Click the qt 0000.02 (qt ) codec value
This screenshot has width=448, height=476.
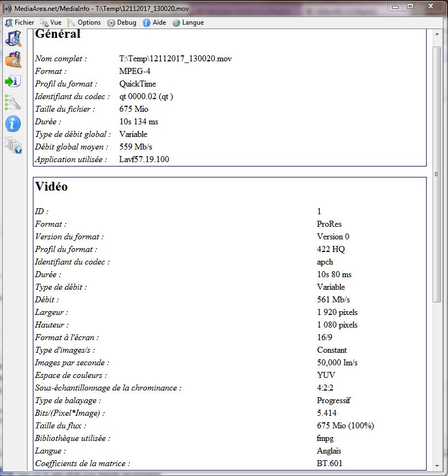click(146, 96)
